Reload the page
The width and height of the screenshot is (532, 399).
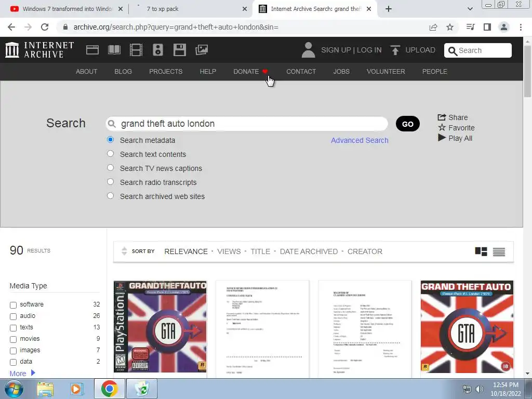(45, 27)
